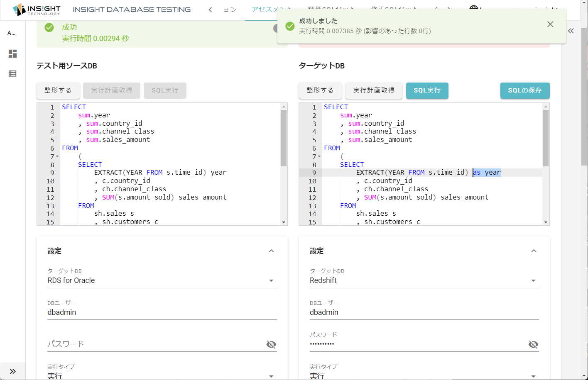The height and width of the screenshot is (380, 588).
Task: Click 'sum.sales_amount' in target editor
Action: (380, 140)
